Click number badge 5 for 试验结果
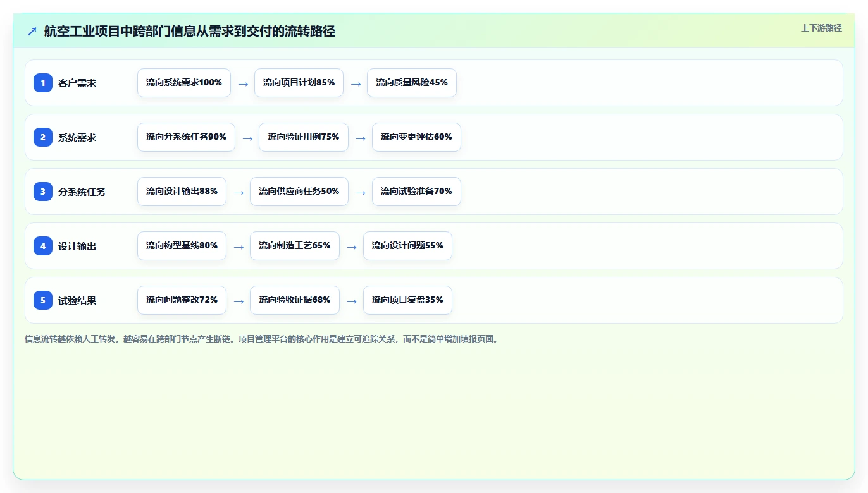This screenshot has width=868, height=493. pyautogui.click(x=43, y=300)
